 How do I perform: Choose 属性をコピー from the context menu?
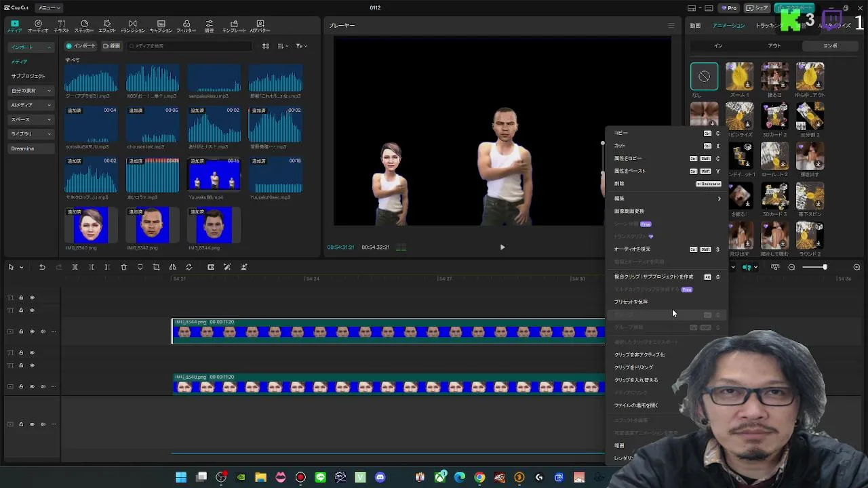coord(667,159)
